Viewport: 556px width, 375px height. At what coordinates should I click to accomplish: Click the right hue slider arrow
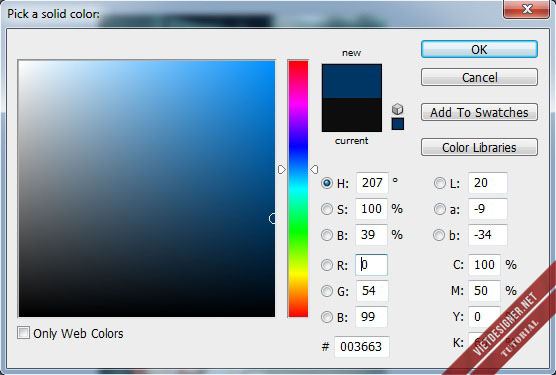click(314, 169)
